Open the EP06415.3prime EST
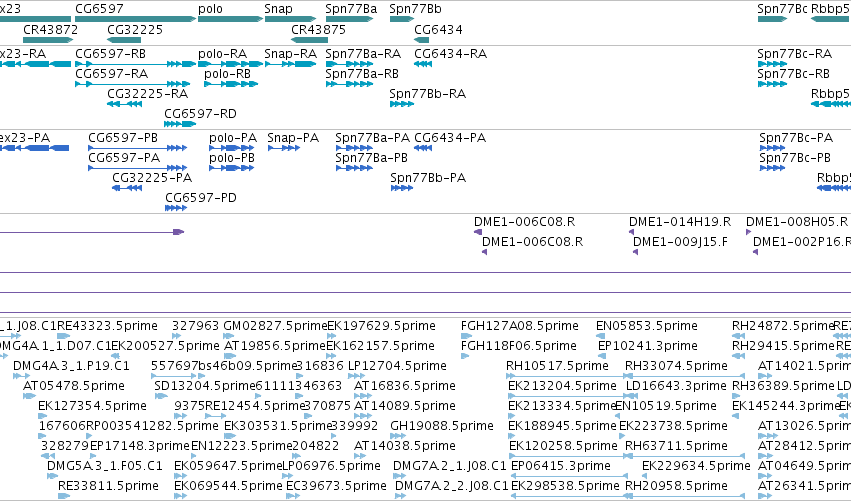The width and height of the screenshot is (851, 501). click(569, 476)
